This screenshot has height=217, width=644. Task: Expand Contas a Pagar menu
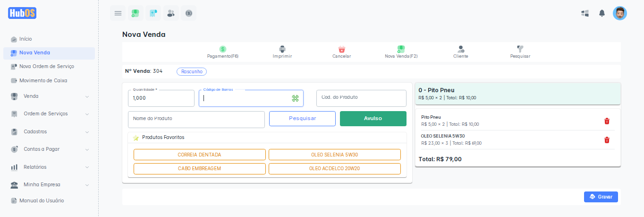coord(49,149)
